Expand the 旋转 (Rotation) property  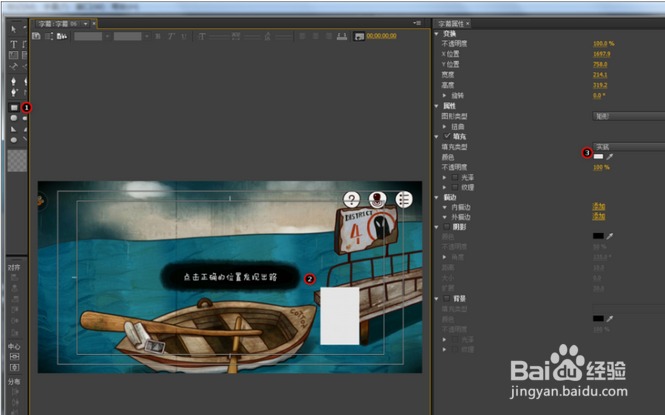(444, 95)
